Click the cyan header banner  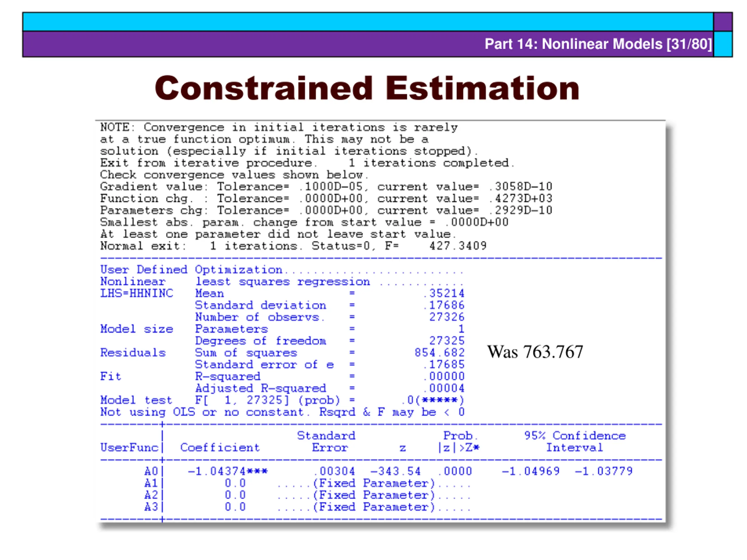(x=367, y=22)
